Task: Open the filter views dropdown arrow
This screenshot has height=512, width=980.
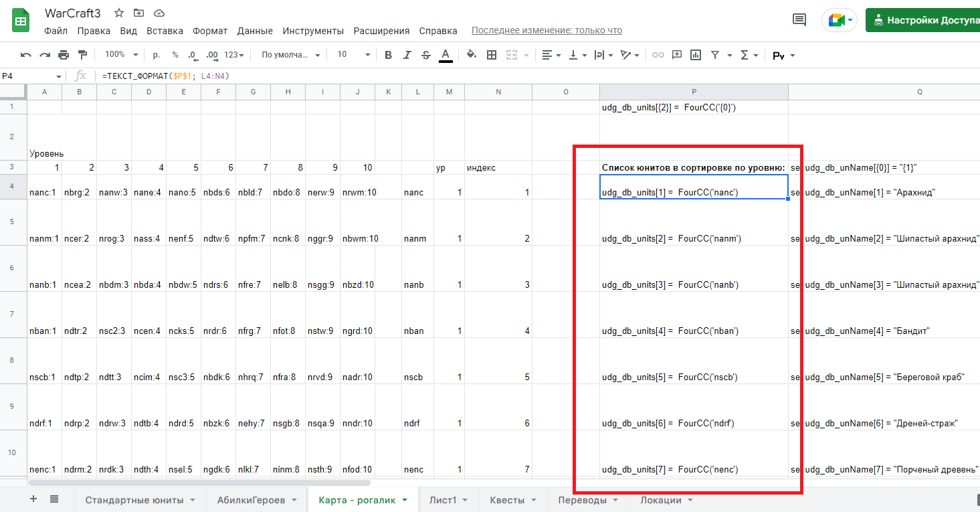Action: [729, 56]
